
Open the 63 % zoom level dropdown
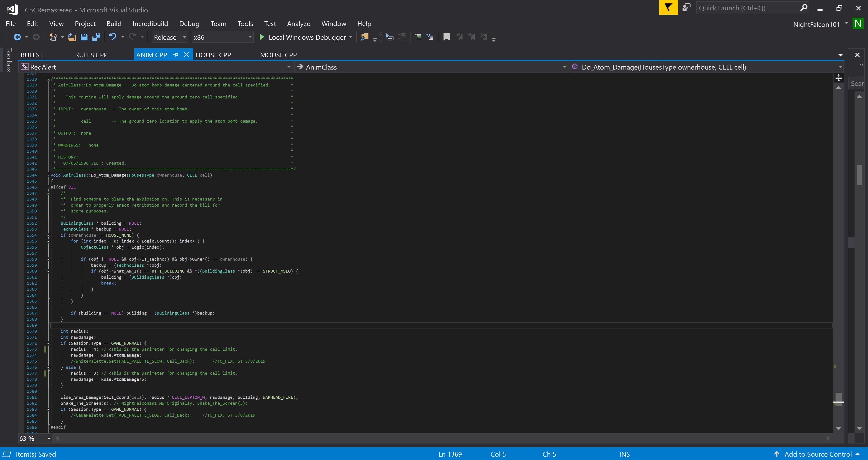(x=35, y=439)
